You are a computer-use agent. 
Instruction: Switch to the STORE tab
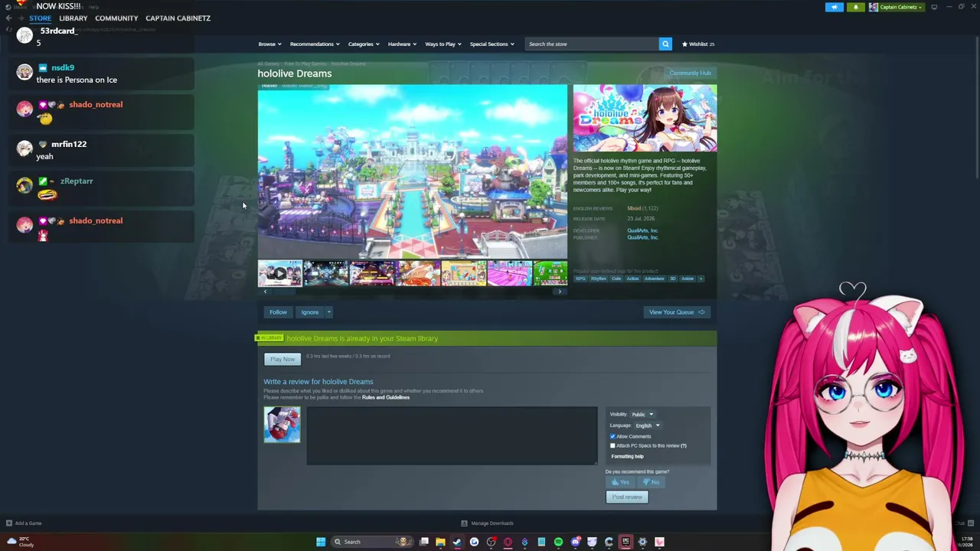40,18
